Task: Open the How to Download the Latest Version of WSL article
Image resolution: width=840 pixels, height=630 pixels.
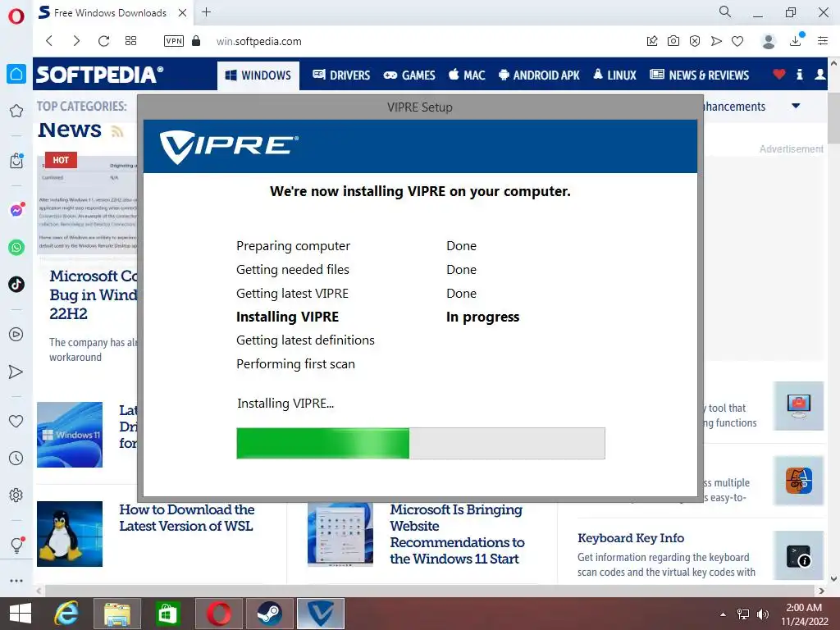Action: (x=186, y=518)
